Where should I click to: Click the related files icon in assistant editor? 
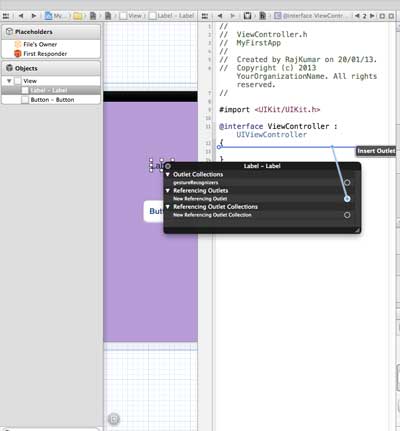(205, 16)
